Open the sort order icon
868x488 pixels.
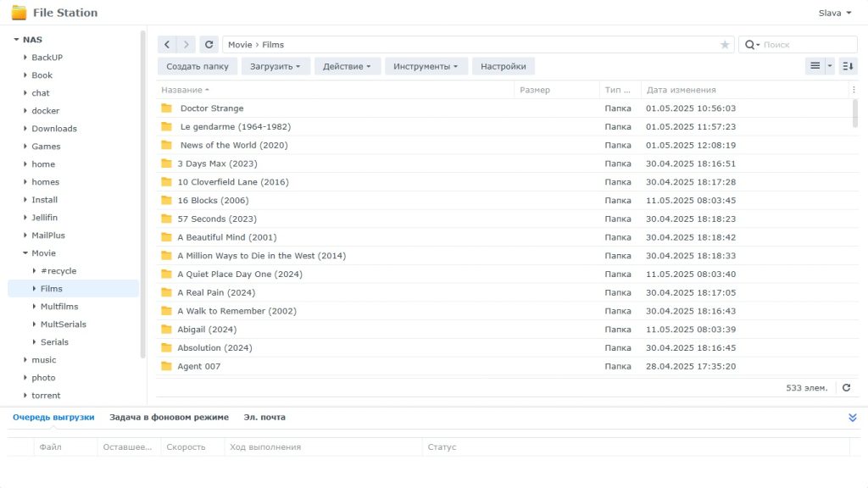tap(848, 66)
